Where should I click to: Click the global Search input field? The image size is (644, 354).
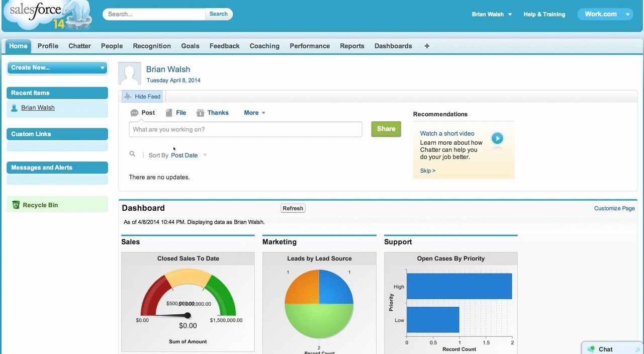tap(155, 14)
